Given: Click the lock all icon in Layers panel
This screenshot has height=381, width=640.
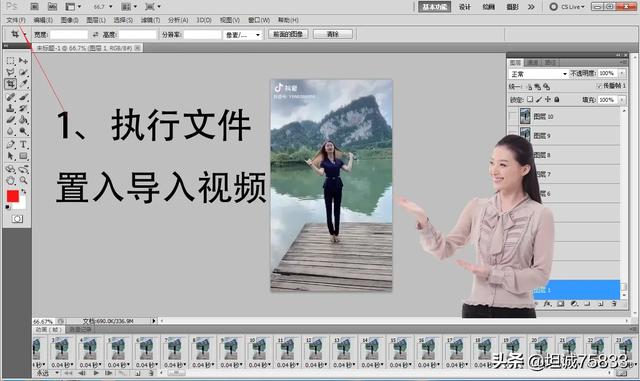Looking at the screenshot, I should (557, 99).
